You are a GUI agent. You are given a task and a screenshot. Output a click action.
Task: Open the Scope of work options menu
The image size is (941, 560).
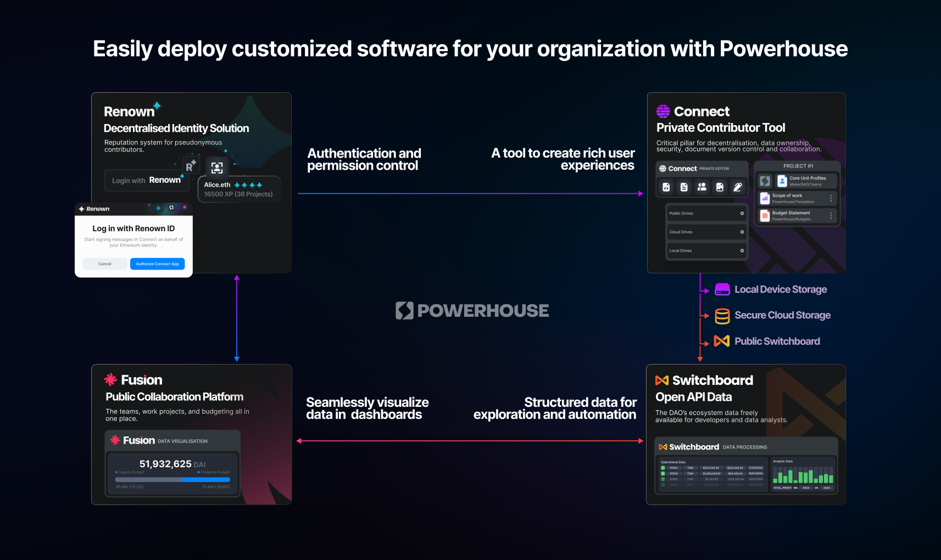(x=831, y=198)
